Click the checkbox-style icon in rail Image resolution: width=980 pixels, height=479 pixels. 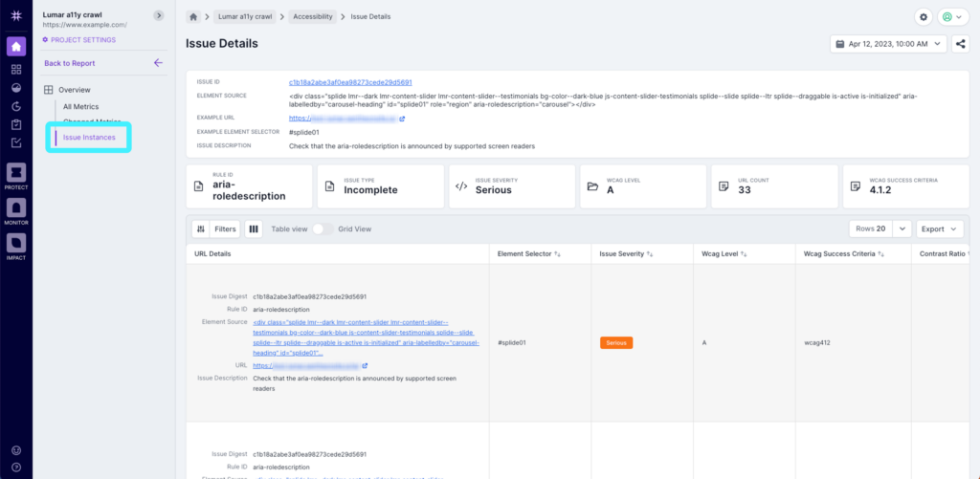click(x=16, y=142)
